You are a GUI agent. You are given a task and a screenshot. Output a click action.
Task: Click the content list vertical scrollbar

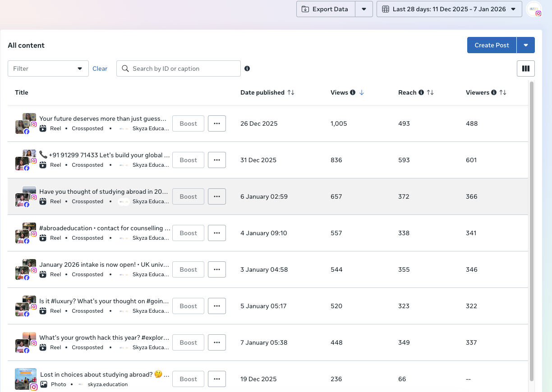click(532, 231)
